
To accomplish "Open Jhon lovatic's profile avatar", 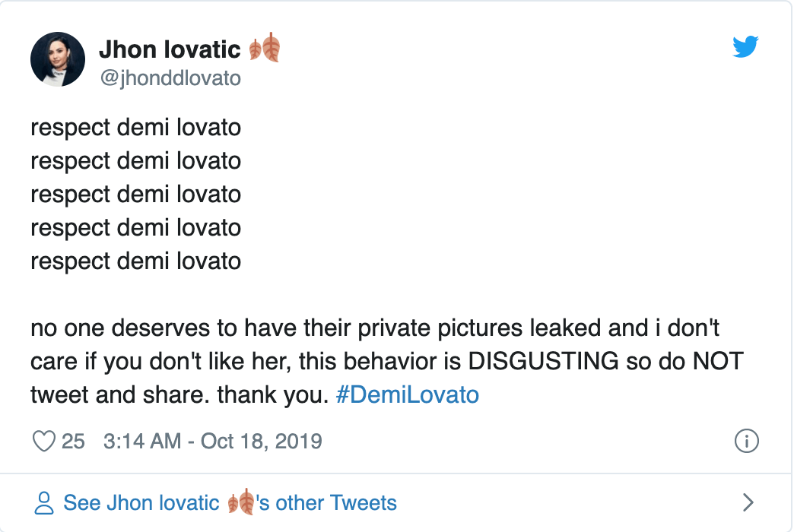I will (57, 59).
